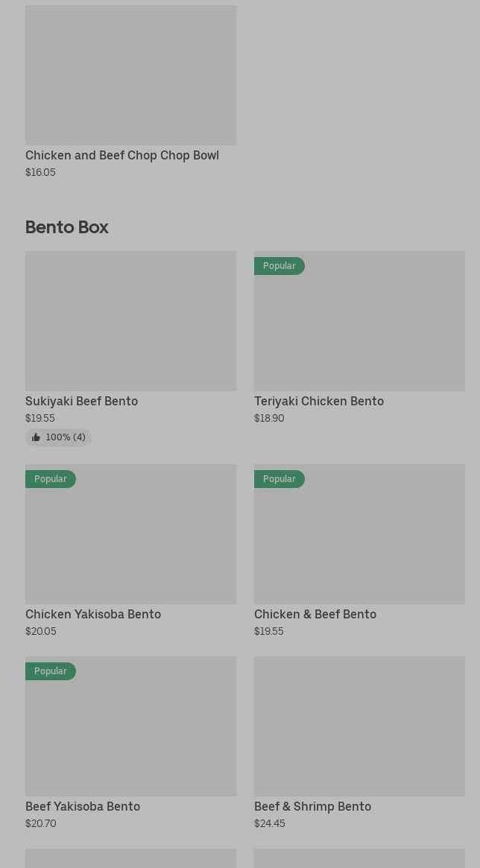480x868 pixels.
Task: Open the Chicken and Beef Chop Chop Bowl photo
Action: (130, 75)
